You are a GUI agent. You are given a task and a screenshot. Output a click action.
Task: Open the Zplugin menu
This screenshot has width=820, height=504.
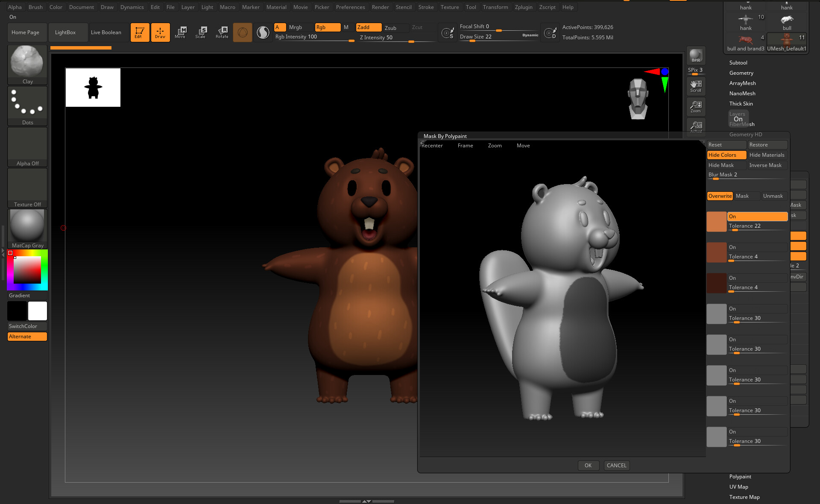tap(524, 7)
